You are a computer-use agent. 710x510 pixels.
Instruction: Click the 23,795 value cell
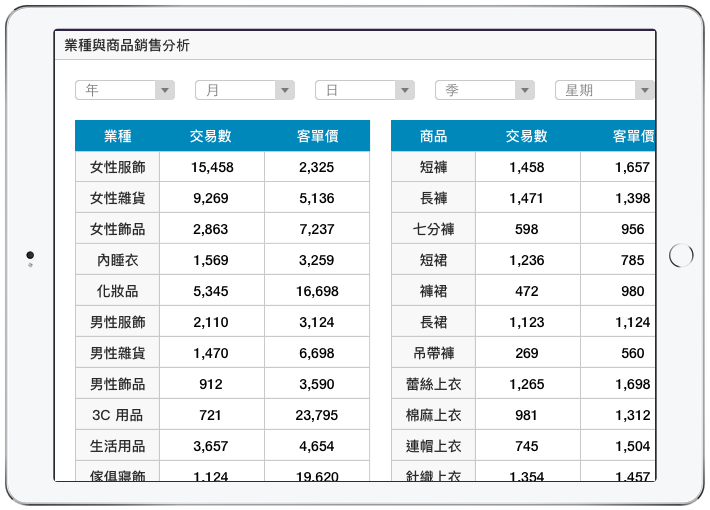pos(317,415)
